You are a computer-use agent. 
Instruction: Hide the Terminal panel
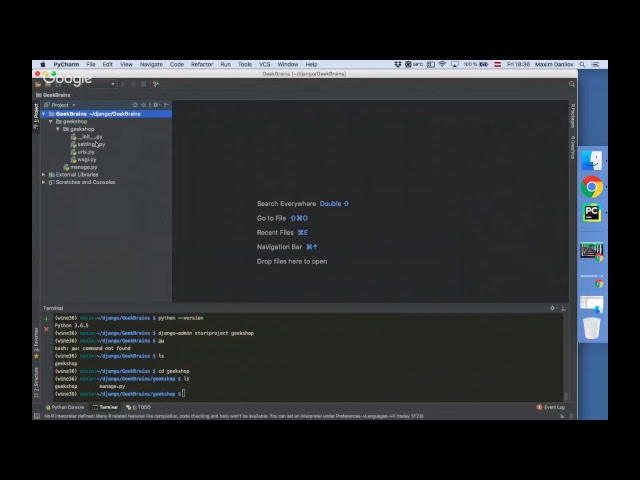[x=564, y=308]
